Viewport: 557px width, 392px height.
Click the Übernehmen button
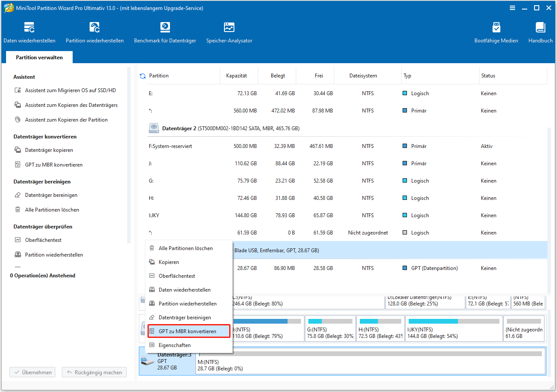[33, 372]
